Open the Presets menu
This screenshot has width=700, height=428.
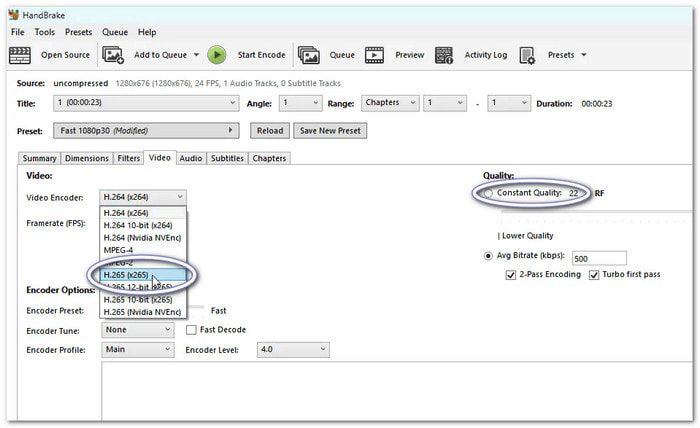pos(79,32)
